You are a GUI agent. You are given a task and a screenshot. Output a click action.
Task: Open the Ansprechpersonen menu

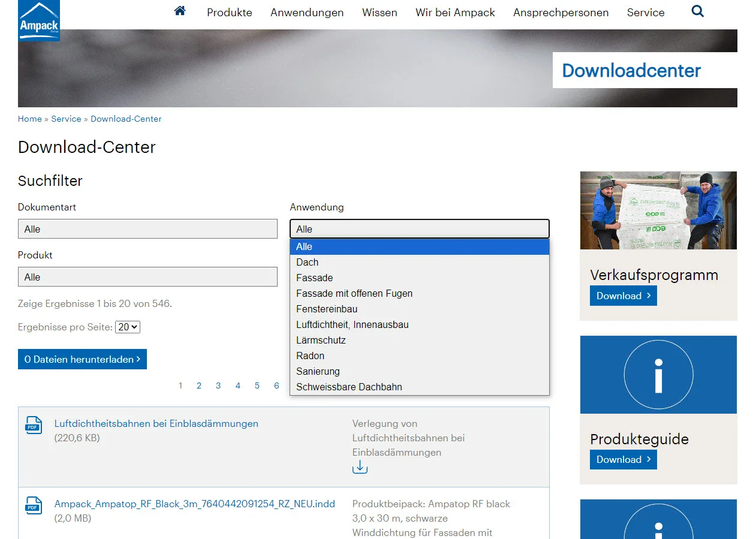tap(561, 13)
